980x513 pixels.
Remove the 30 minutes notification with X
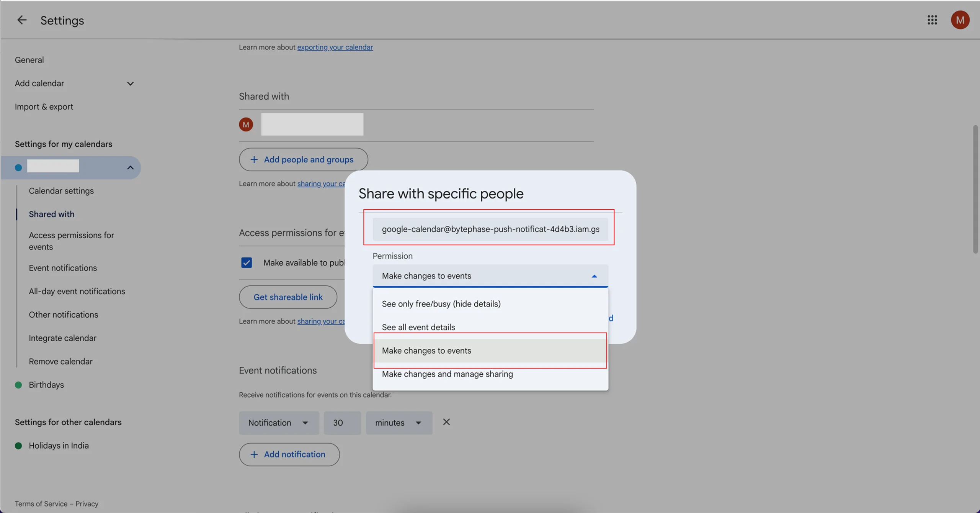[446, 422]
